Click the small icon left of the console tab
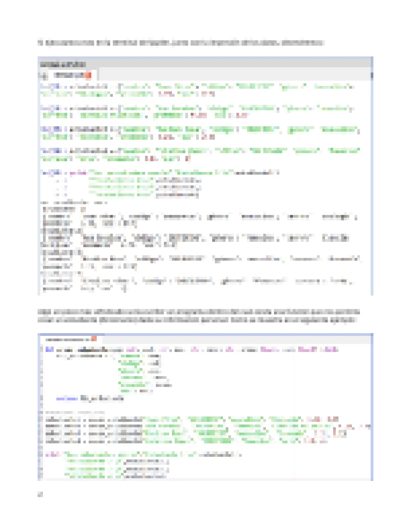Viewport: 411px width, 532px height. point(43,75)
